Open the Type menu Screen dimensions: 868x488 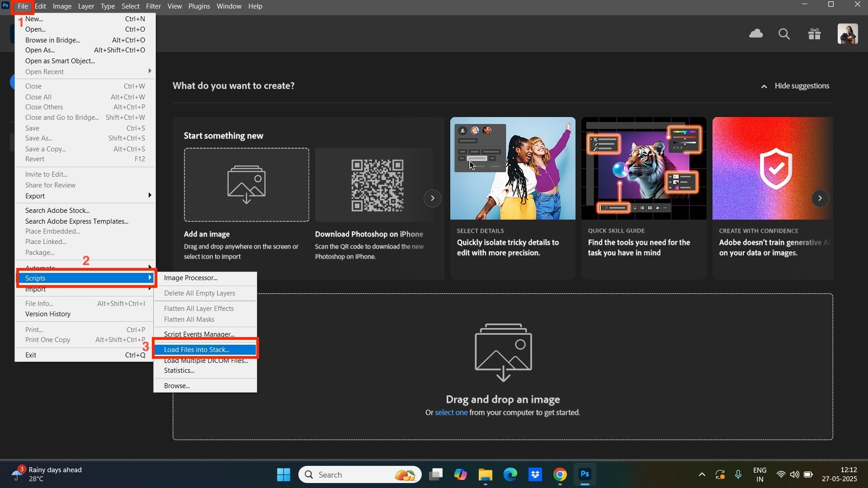[108, 6]
